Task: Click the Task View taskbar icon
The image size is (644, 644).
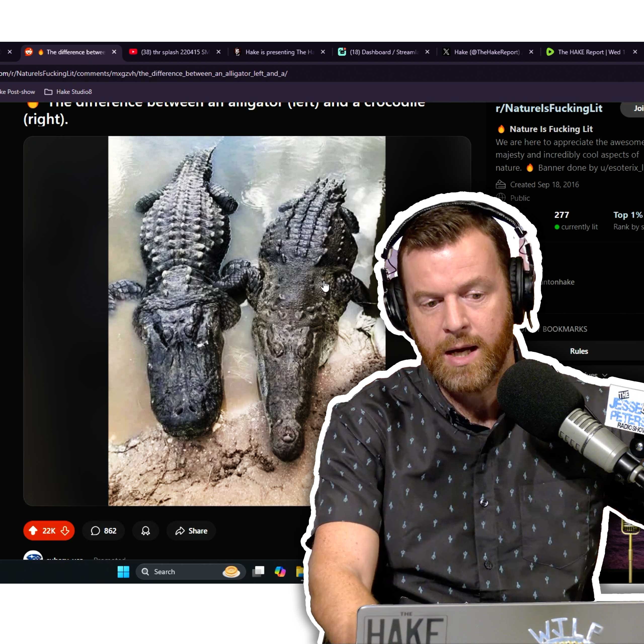Action: point(258,572)
